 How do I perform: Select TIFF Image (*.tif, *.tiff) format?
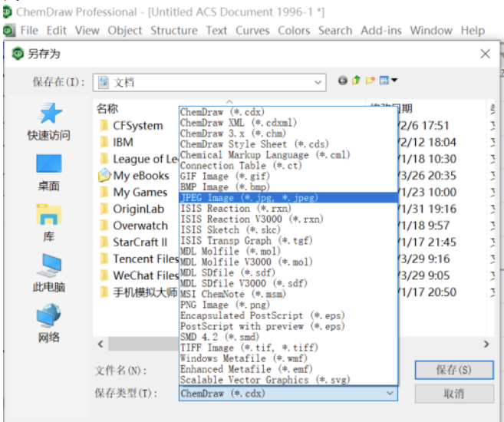288,348
